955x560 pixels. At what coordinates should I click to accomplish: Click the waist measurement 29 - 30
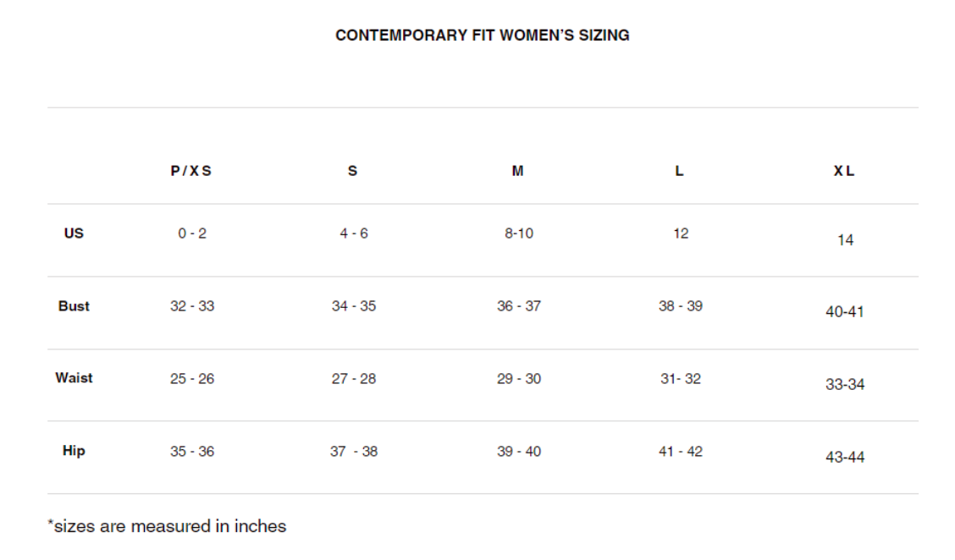pos(519,379)
